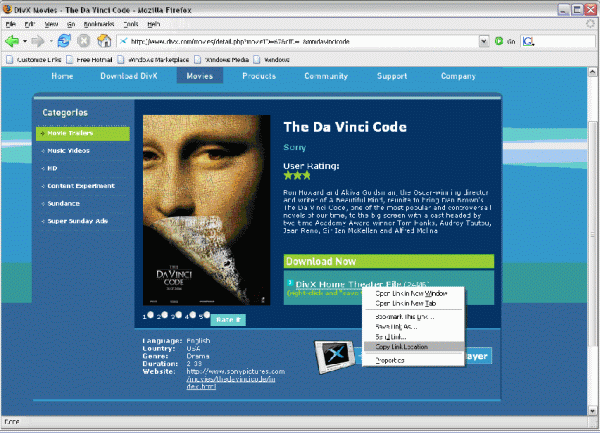Click the green Go button icon
The height and width of the screenshot is (433, 600).
click(499, 41)
